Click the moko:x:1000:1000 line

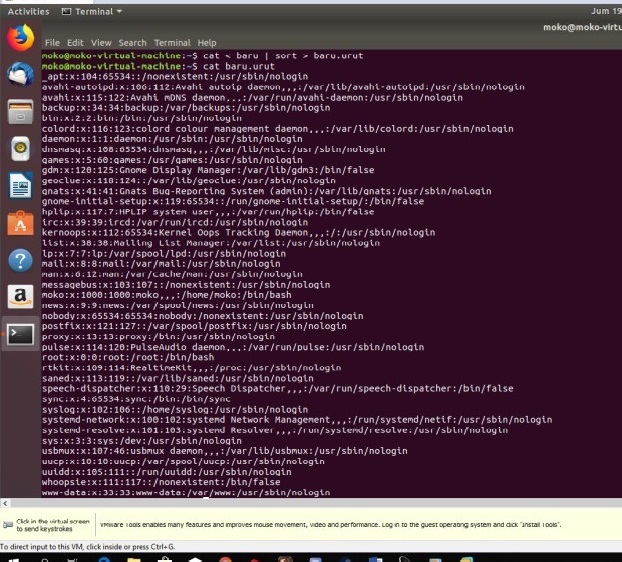coord(167,295)
